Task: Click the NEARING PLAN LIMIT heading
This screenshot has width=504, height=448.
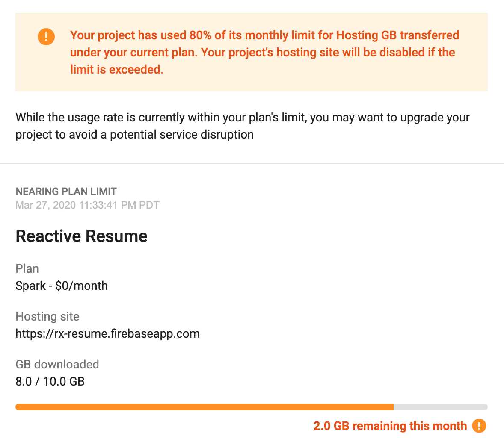Action: 66,192
